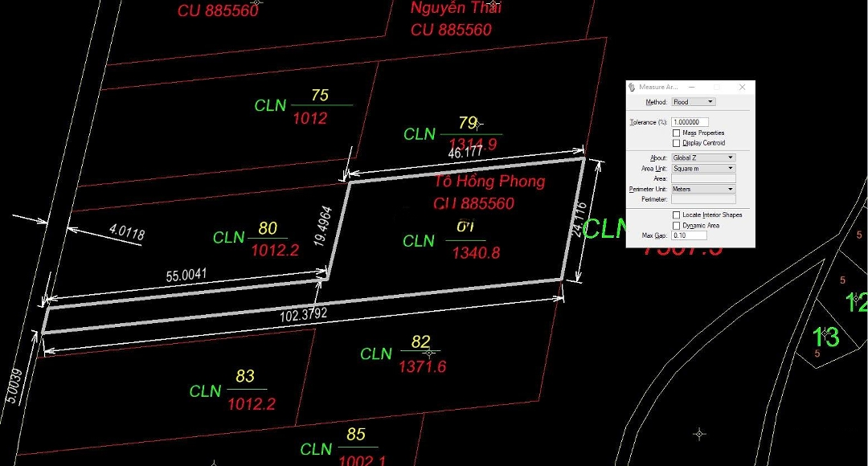868x466 pixels.
Task: Expand the About dropdown showing Global Z
Action: 703,158
